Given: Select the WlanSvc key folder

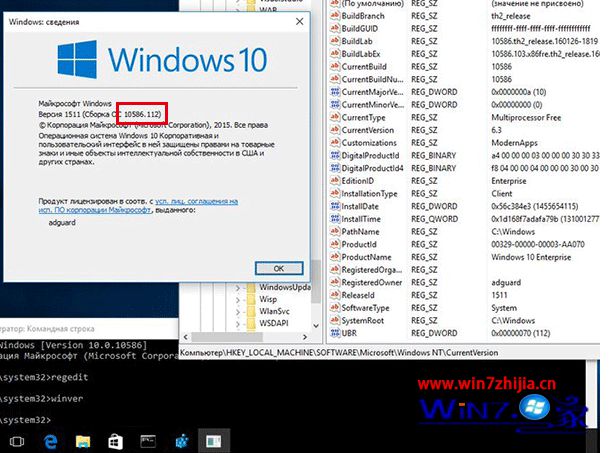Looking at the screenshot, I should click(x=251, y=312).
